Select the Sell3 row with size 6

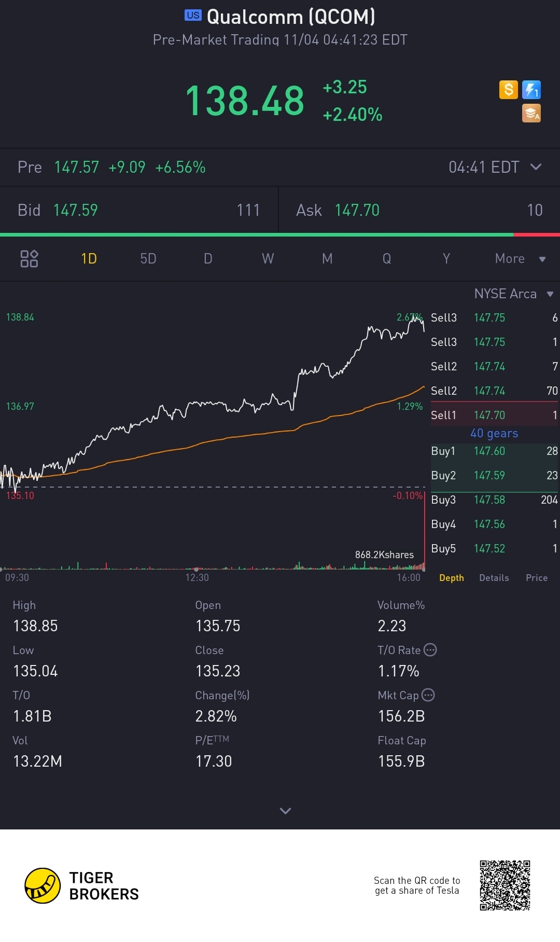click(494, 317)
